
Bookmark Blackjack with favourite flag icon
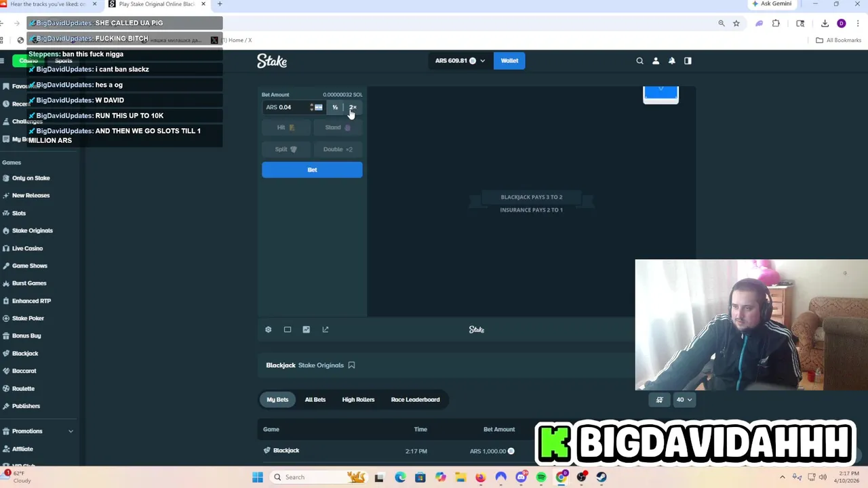(x=351, y=365)
